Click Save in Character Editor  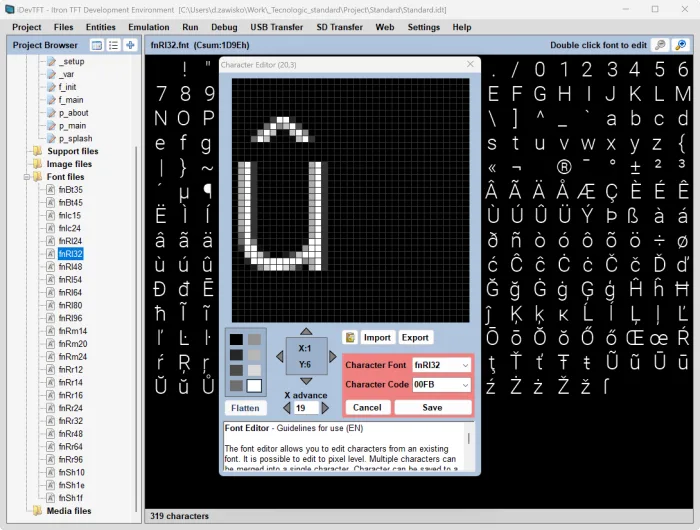click(432, 407)
